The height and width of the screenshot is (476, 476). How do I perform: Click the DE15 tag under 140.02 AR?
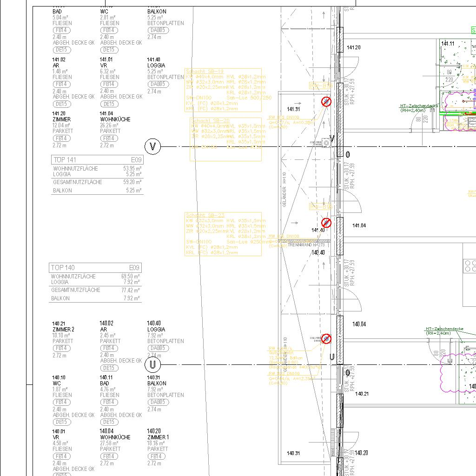tap(109, 368)
